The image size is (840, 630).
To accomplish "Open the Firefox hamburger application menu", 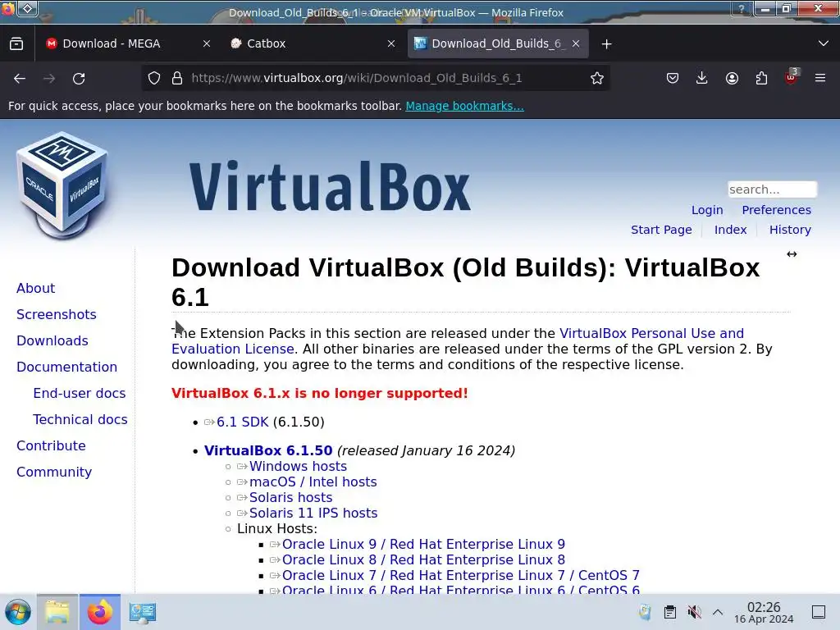I will 820,78.
